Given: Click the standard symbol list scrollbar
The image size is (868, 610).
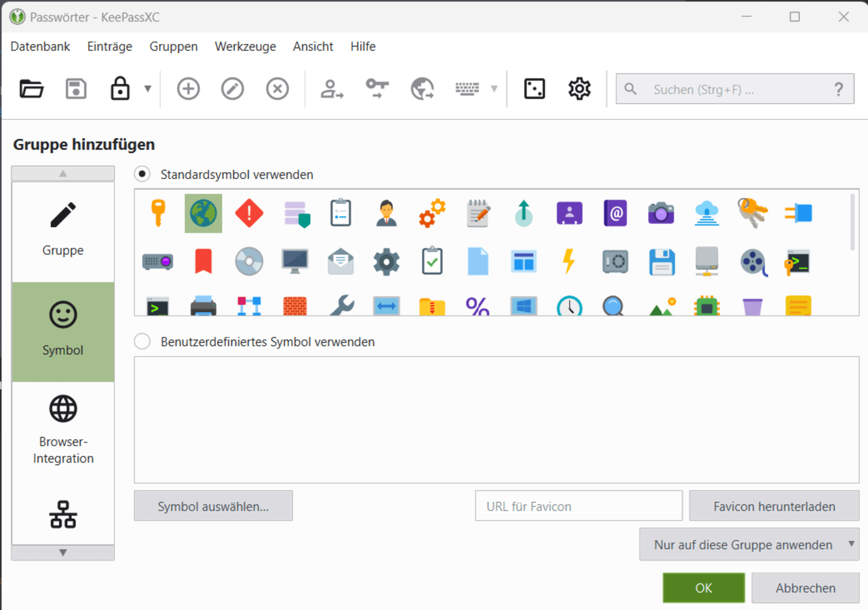Looking at the screenshot, I should click(852, 222).
